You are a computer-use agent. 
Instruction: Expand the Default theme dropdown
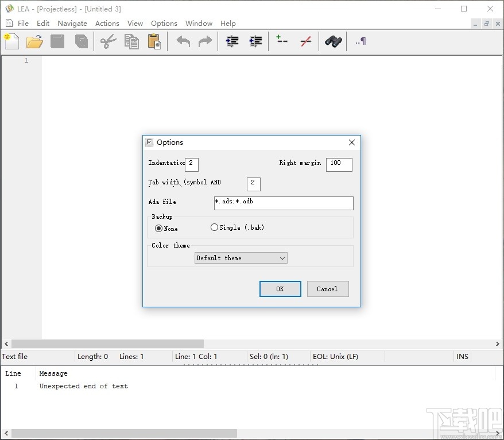point(241,258)
